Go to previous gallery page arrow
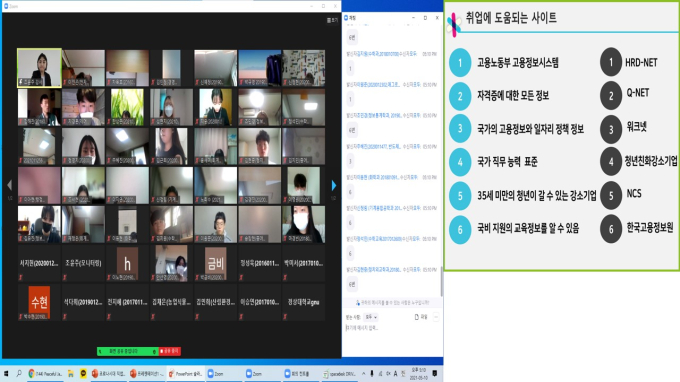Image resolution: width=680 pixels, height=382 pixels. [10, 185]
